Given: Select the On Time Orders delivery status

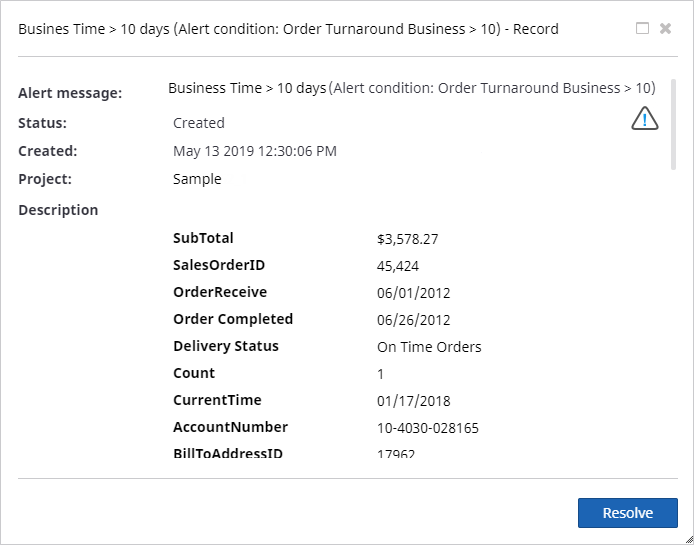Looking at the screenshot, I should click(x=429, y=347).
